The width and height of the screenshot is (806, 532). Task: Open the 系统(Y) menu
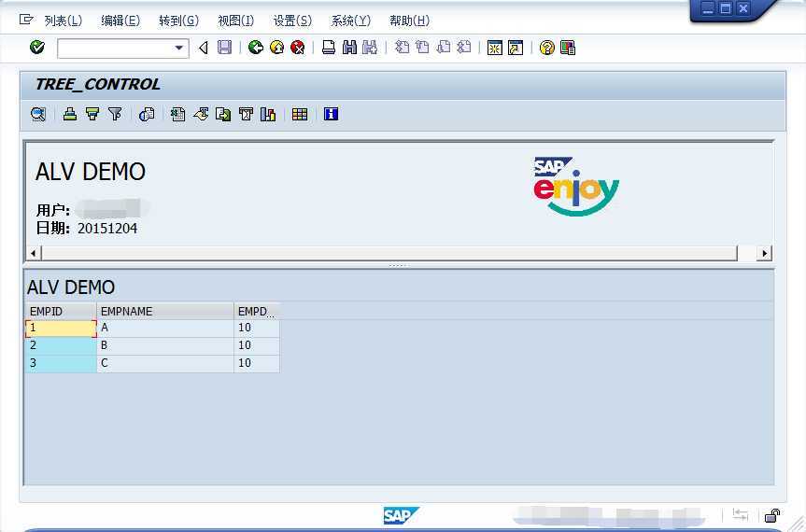point(350,21)
